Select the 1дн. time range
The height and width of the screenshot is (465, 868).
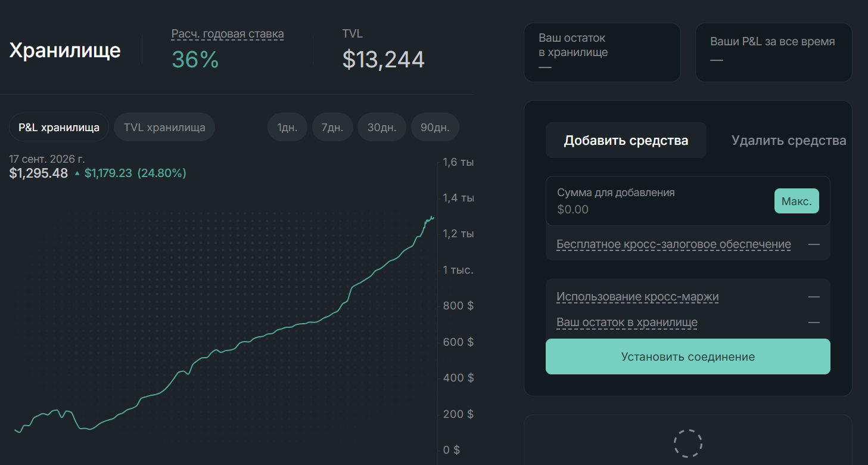pyautogui.click(x=287, y=127)
